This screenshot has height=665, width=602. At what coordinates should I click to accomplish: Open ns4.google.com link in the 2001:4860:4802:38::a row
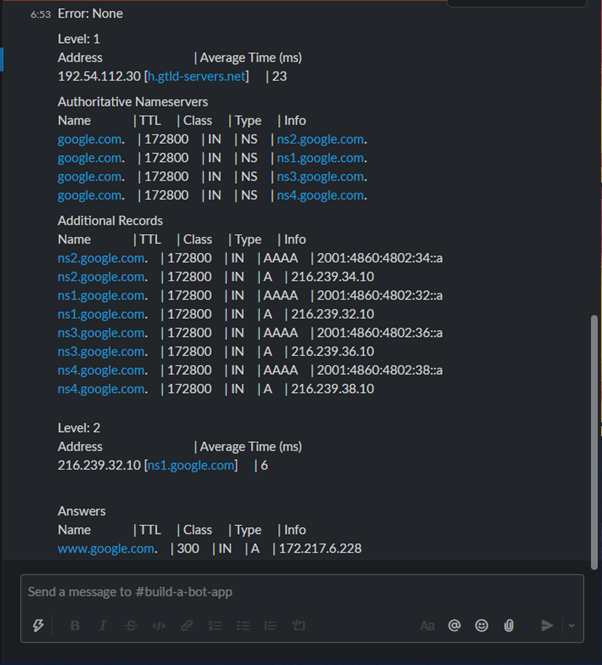coord(101,370)
